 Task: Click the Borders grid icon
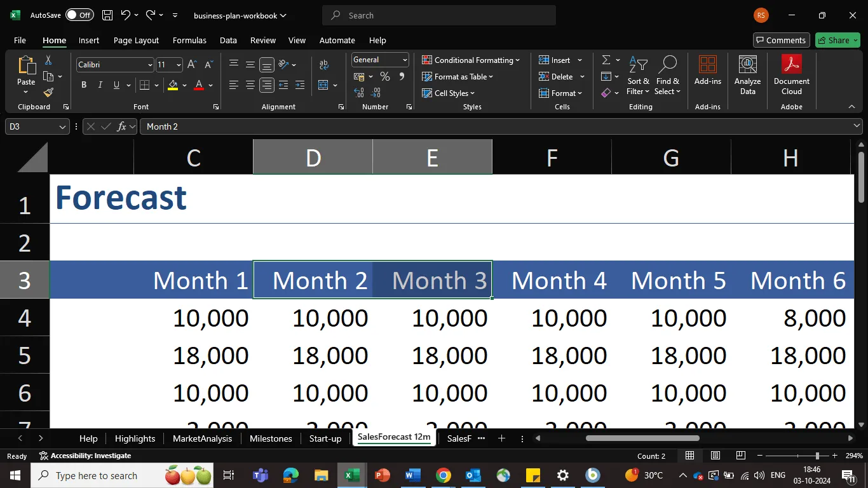pyautogui.click(x=144, y=85)
